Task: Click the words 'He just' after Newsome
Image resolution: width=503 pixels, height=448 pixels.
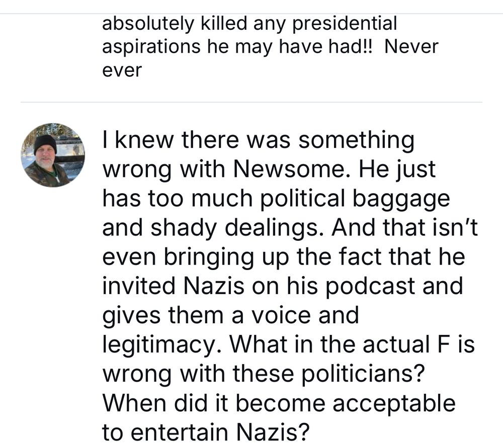Action: (x=397, y=169)
